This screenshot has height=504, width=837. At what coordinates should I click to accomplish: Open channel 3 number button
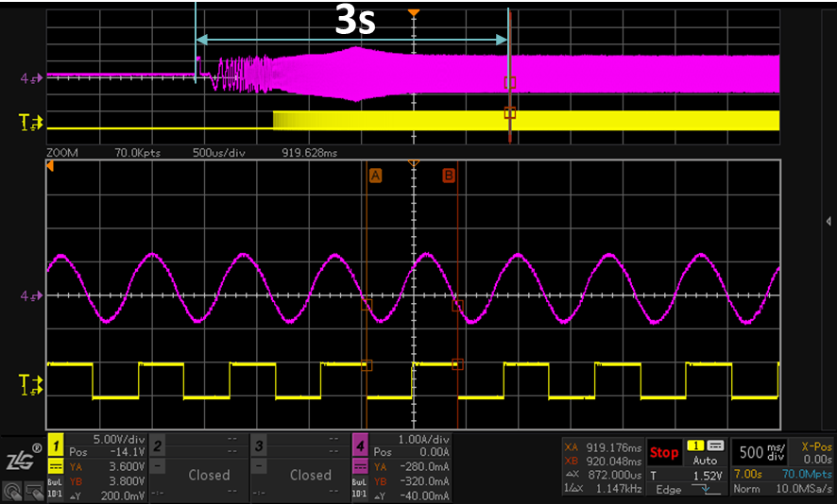point(259,445)
